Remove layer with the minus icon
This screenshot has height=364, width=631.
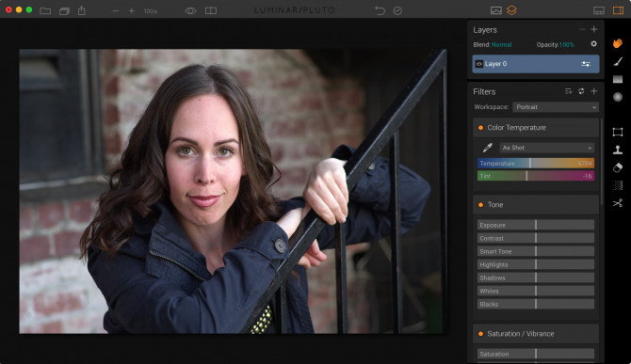coord(582,29)
